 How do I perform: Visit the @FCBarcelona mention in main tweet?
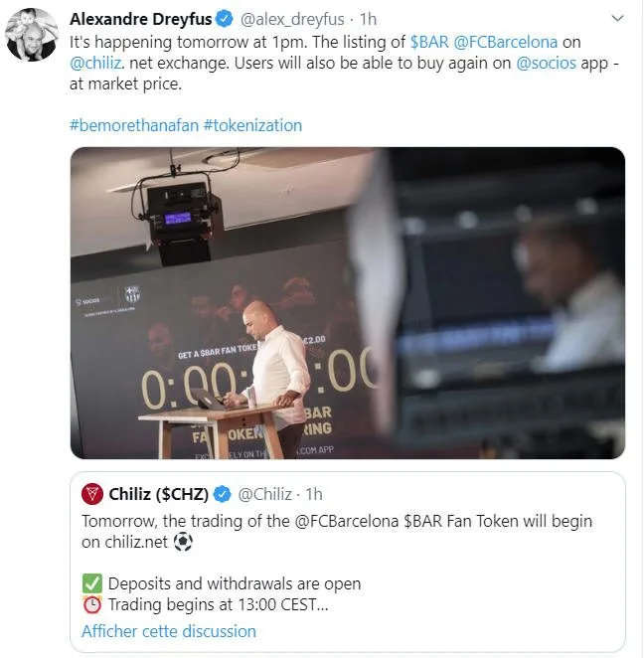pos(506,42)
